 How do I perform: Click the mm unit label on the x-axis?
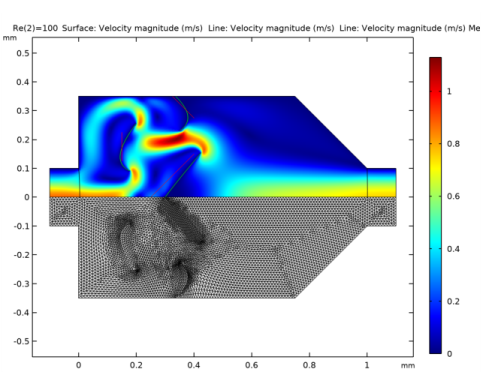408,366
